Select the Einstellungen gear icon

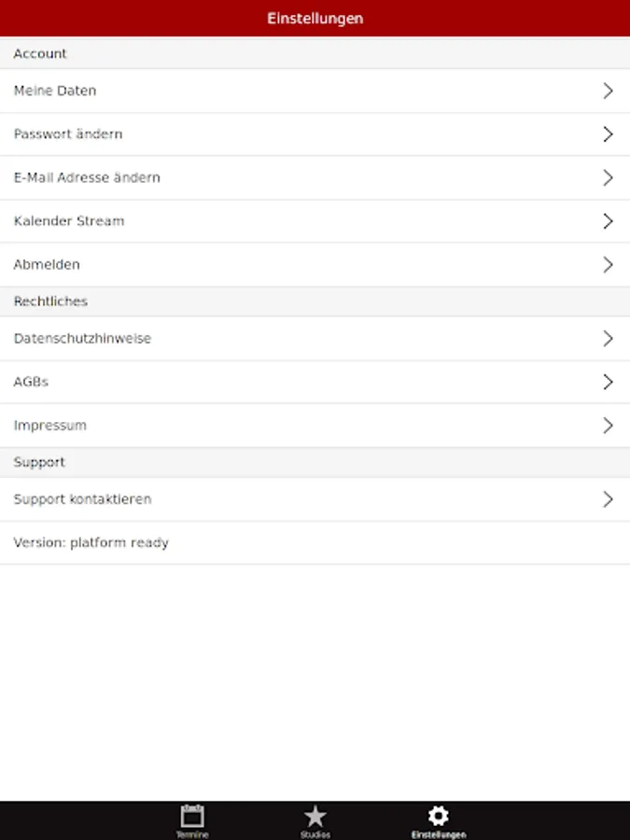click(438, 816)
